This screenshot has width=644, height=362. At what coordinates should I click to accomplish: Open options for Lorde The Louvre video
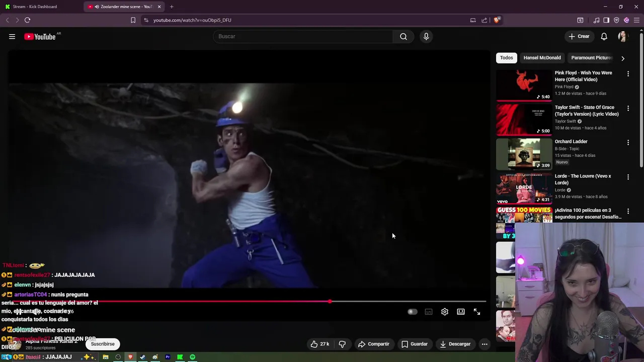[x=628, y=177]
